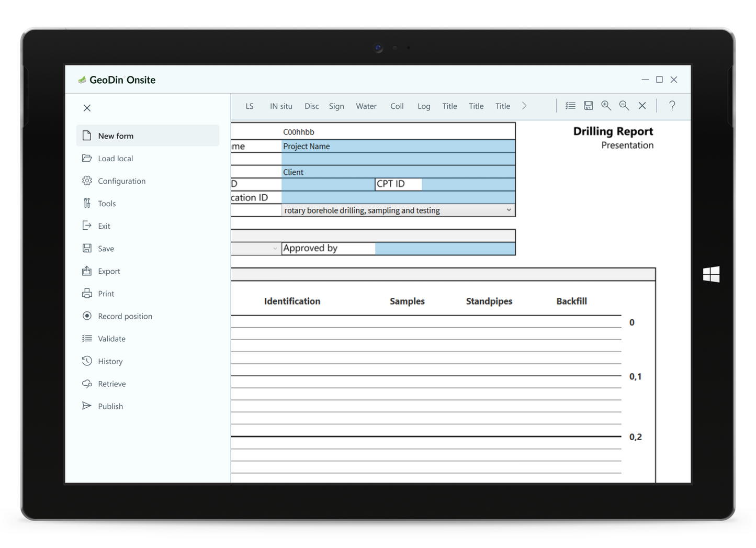Click the validate checklist icon in toolbar
Image resolution: width=756 pixels, height=548 pixels.
(570, 106)
